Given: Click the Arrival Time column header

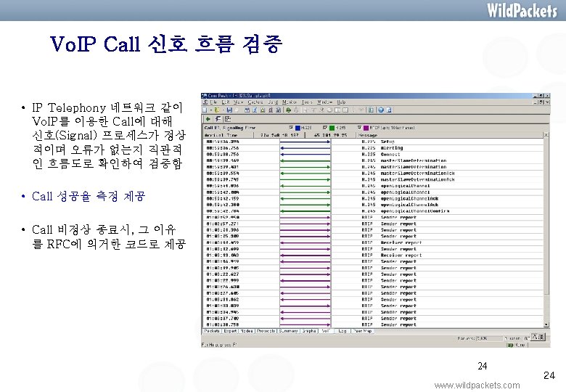Looking at the screenshot, I should tap(228, 135).
